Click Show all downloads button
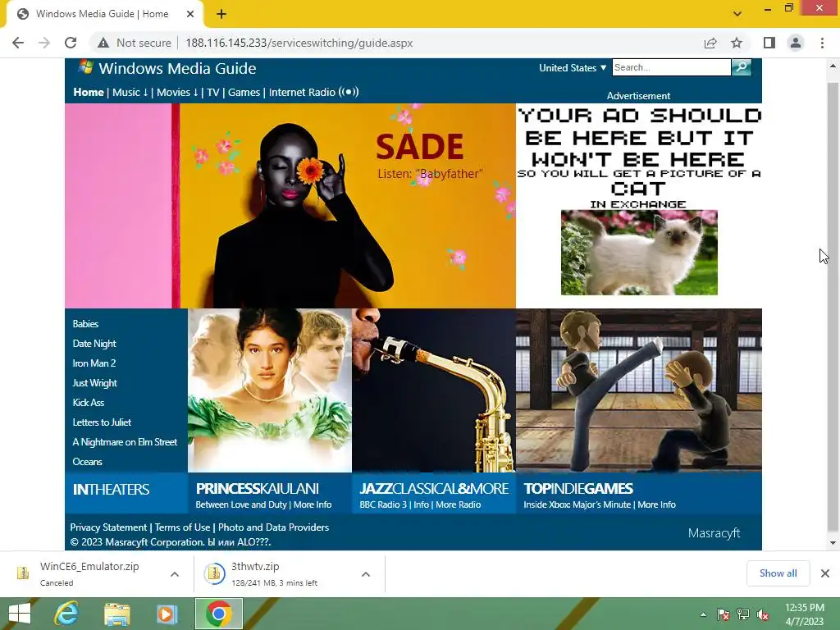The height and width of the screenshot is (630, 840). pos(778,573)
